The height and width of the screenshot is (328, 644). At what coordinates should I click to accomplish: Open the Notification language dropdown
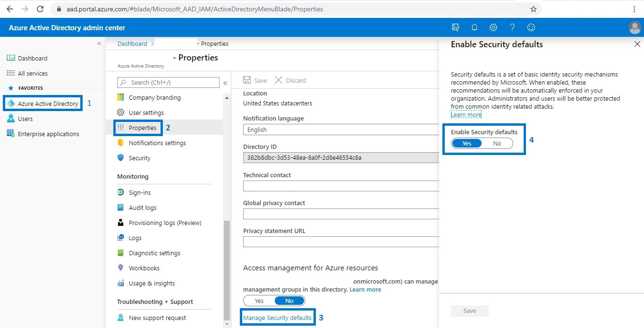pyautogui.click(x=341, y=129)
